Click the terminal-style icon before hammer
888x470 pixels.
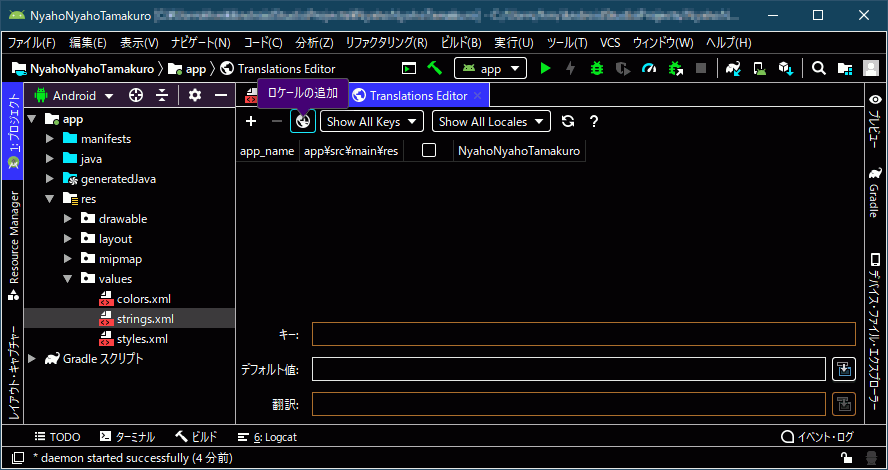pos(409,69)
